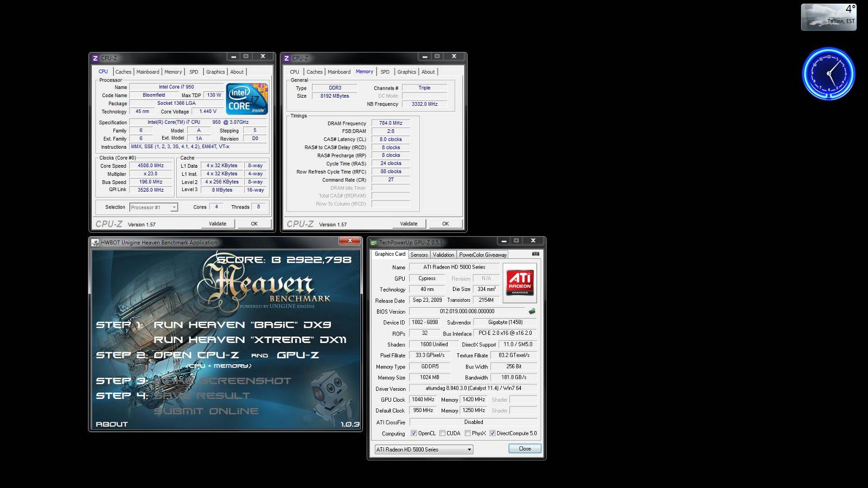The width and height of the screenshot is (868, 488).
Task: Click Validate in the CPU-Z processor window
Action: [x=218, y=224]
